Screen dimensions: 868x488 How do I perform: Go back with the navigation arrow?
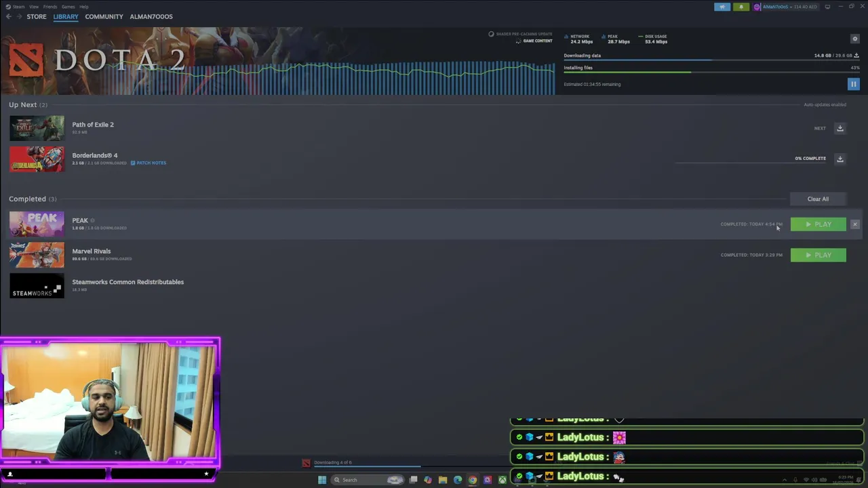(x=8, y=16)
